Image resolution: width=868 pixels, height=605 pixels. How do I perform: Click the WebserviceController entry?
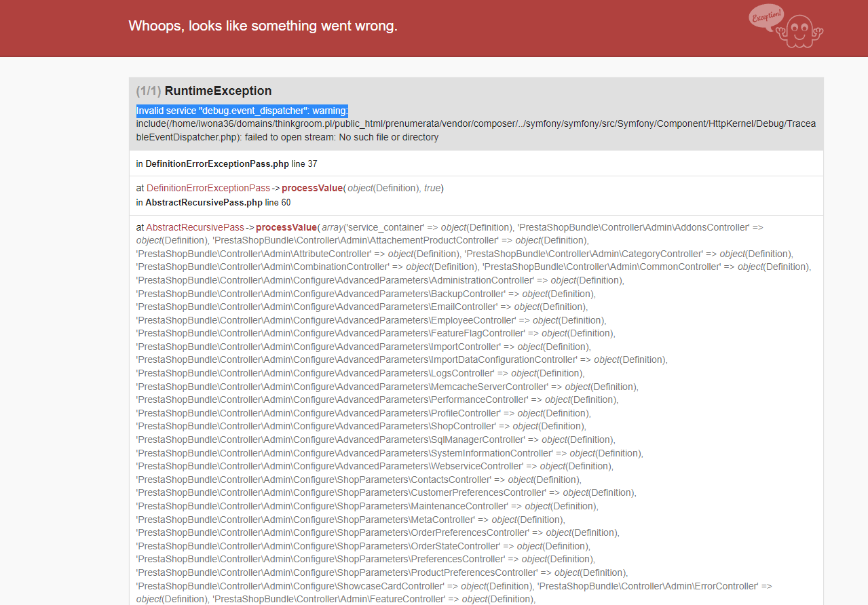coord(330,466)
